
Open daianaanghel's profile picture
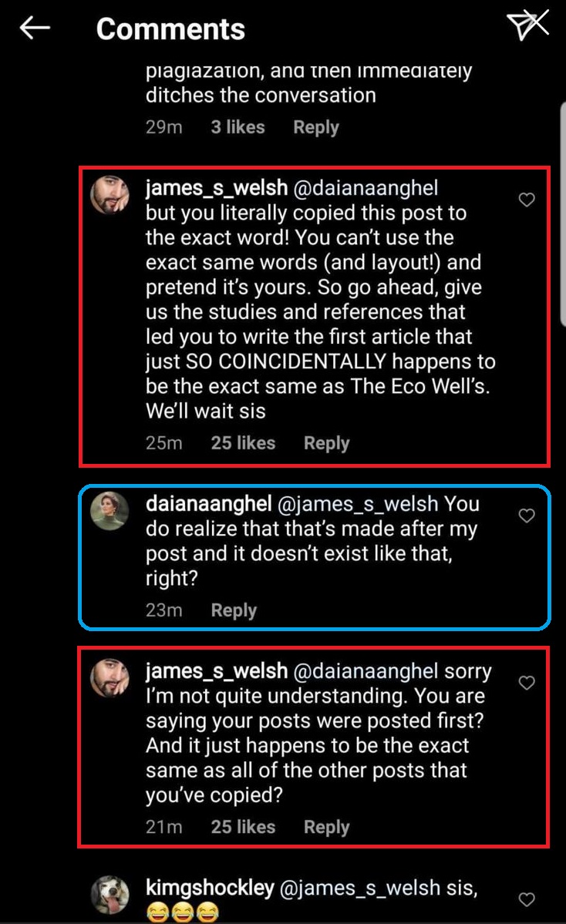[x=110, y=511]
